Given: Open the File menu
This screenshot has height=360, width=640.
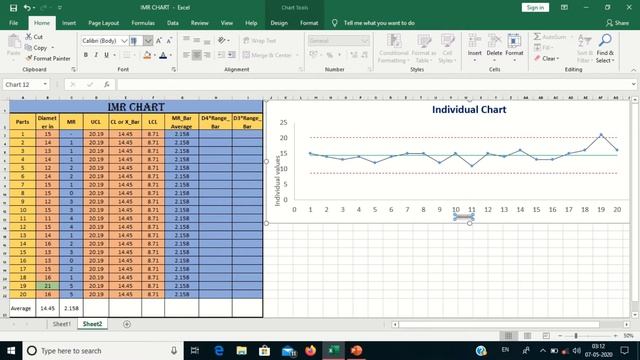Looking at the screenshot, I should point(13,23).
